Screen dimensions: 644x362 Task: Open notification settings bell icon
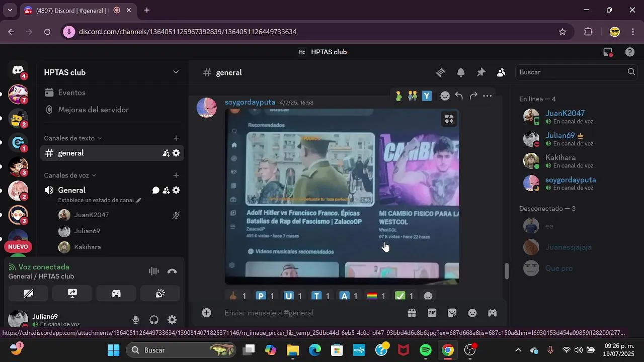coord(461,72)
